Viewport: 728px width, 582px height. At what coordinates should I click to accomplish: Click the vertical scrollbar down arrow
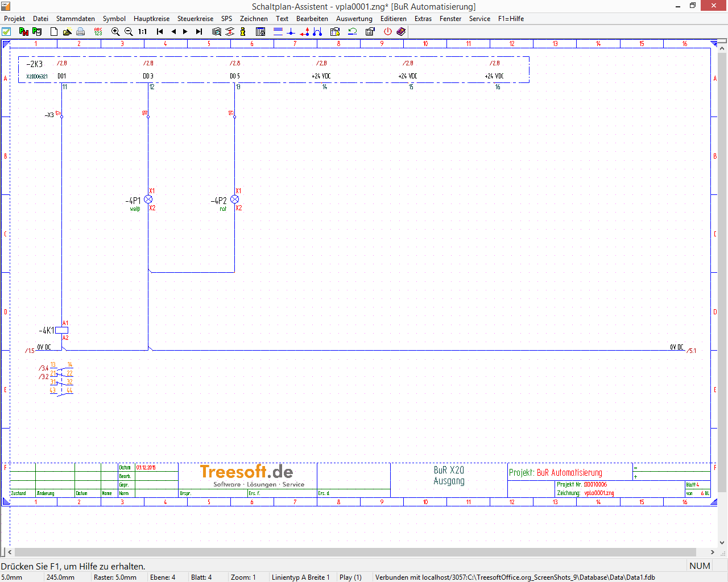(722, 543)
